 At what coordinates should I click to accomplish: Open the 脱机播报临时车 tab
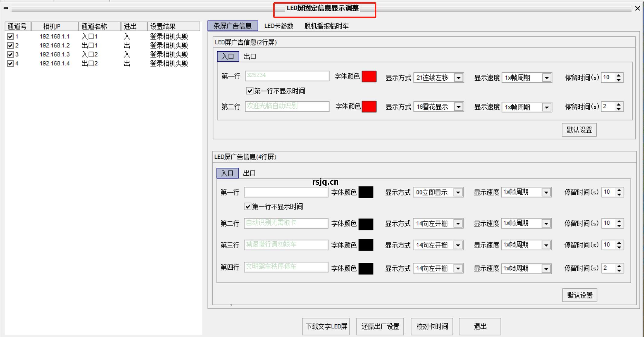[x=326, y=26]
